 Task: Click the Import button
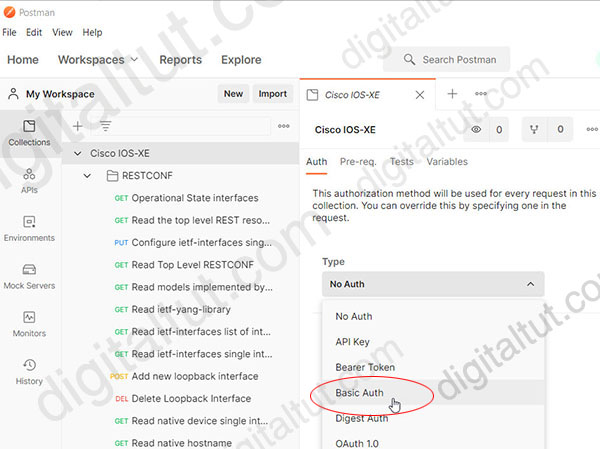click(272, 94)
